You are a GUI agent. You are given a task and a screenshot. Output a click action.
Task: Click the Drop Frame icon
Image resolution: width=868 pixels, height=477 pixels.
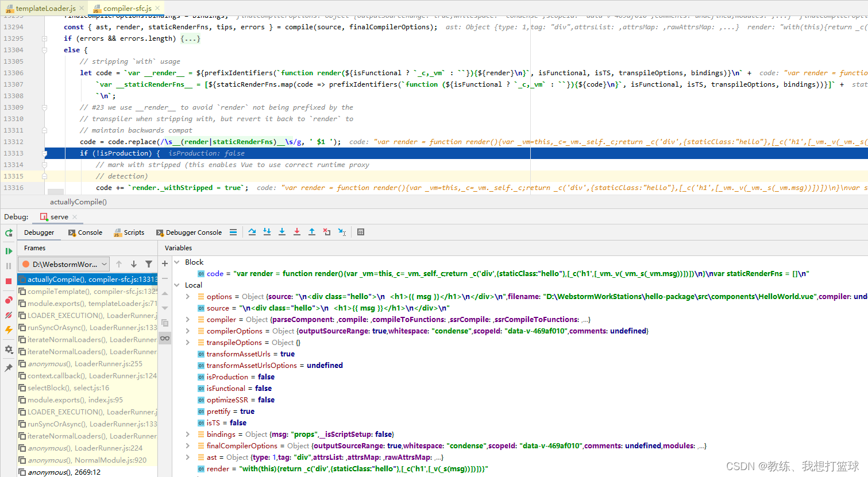click(327, 232)
